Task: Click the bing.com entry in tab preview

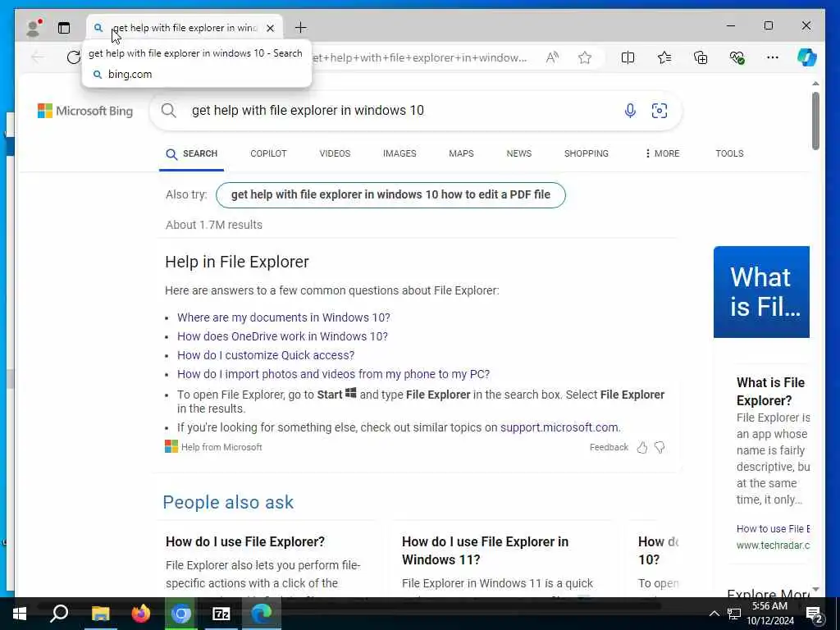Action: 130,75
